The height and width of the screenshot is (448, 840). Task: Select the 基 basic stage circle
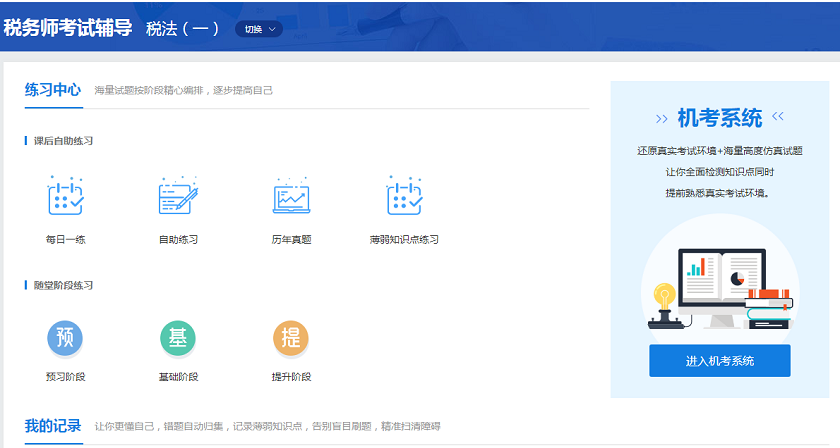[178, 338]
